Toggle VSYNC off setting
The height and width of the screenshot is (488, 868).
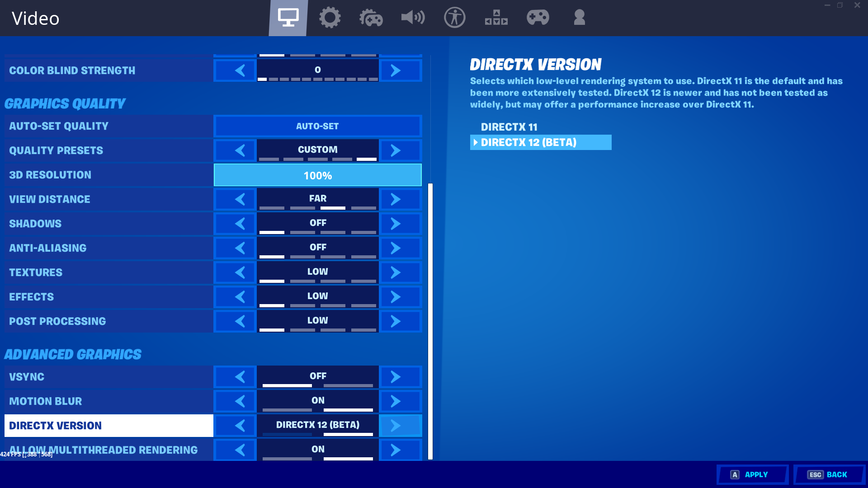(317, 376)
